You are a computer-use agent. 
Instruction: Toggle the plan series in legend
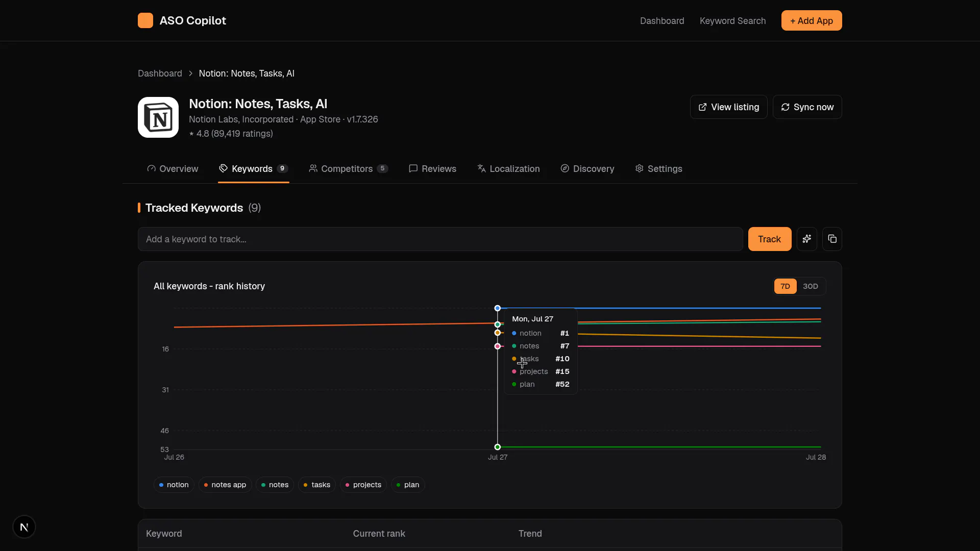(x=408, y=485)
